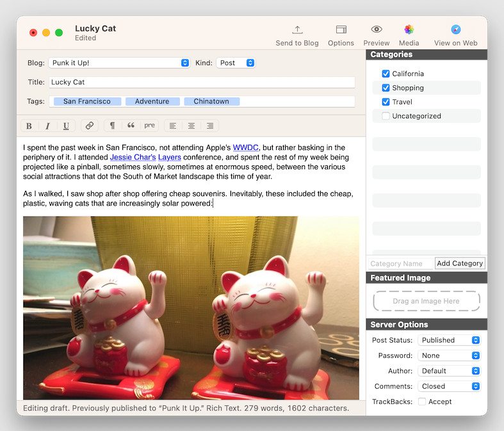Open the Layers conference link
This screenshot has height=431, width=504.
pos(170,157)
